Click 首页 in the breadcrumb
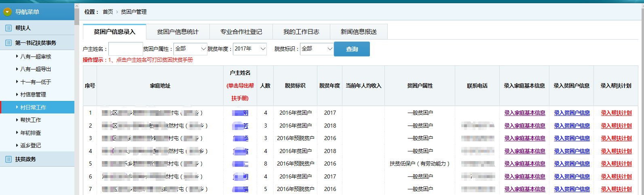This screenshot has height=195, width=644. coord(108,12)
